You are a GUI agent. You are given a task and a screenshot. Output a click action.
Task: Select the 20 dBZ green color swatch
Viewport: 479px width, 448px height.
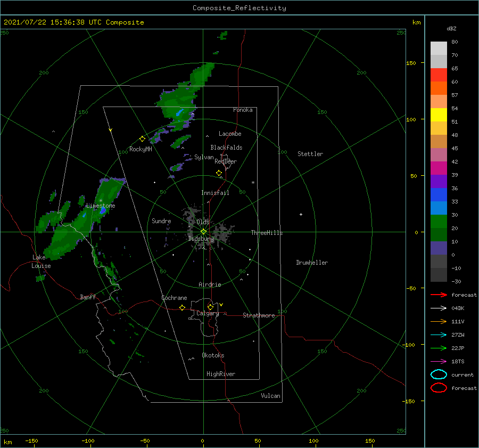pyautogui.click(x=439, y=221)
